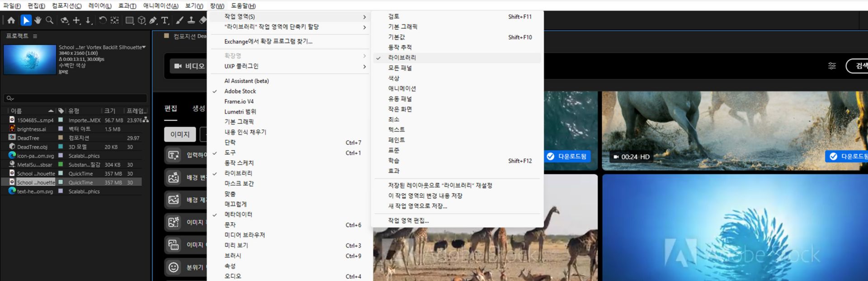Image resolution: width=868 pixels, height=281 pixels.
Task: Select the checked 라이브러리 workspace
Action: pyautogui.click(x=457, y=57)
